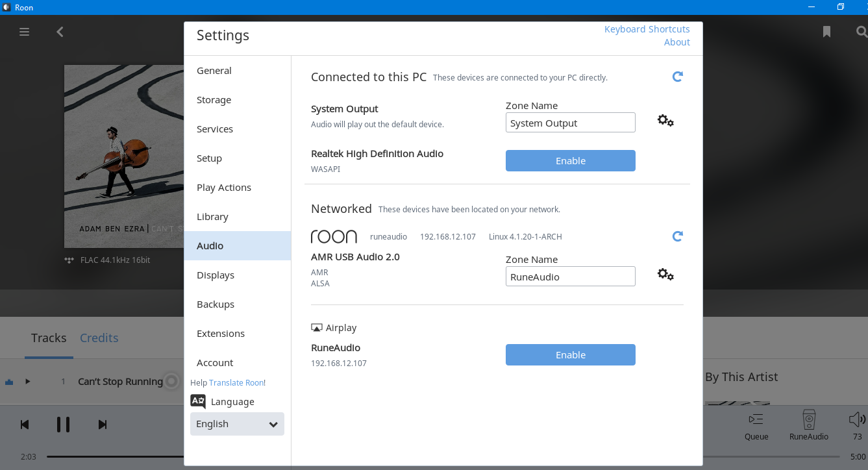Click the Language translation icon
This screenshot has height=470, width=868.
[198, 401]
